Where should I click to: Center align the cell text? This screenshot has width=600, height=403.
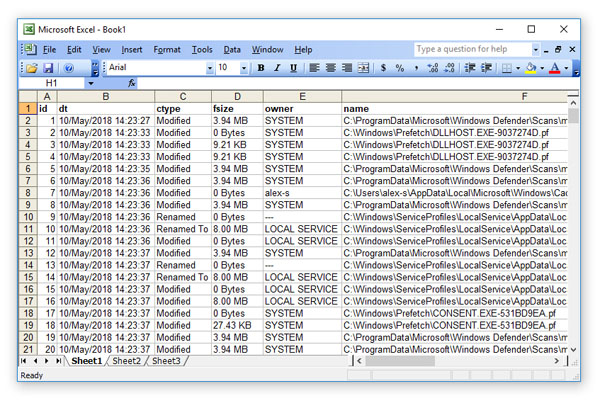[x=331, y=68]
